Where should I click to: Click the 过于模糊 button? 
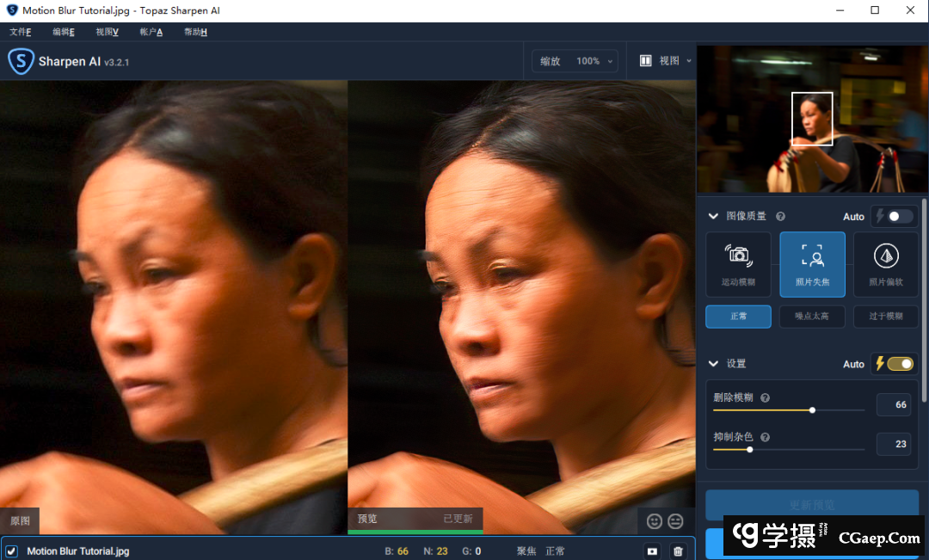[886, 317]
